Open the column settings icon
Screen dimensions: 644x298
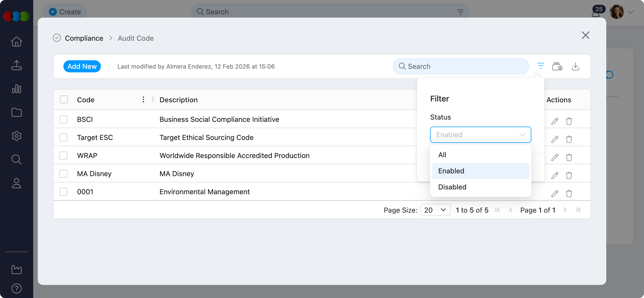click(x=557, y=67)
